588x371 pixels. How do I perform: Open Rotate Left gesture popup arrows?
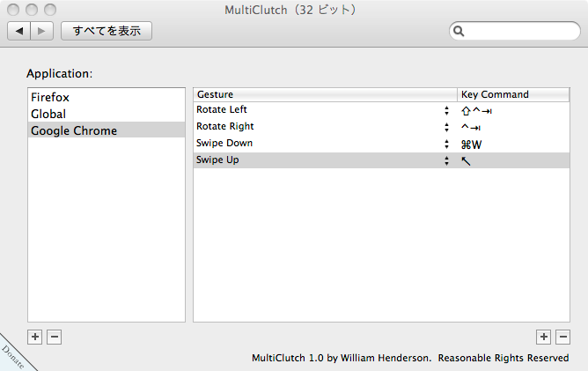coord(446,110)
